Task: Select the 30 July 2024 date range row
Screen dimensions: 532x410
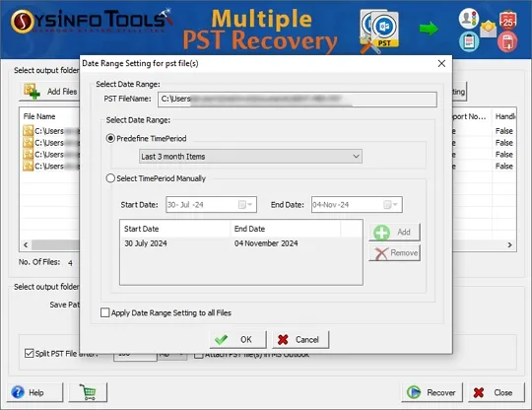Action: pyautogui.click(x=241, y=243)
